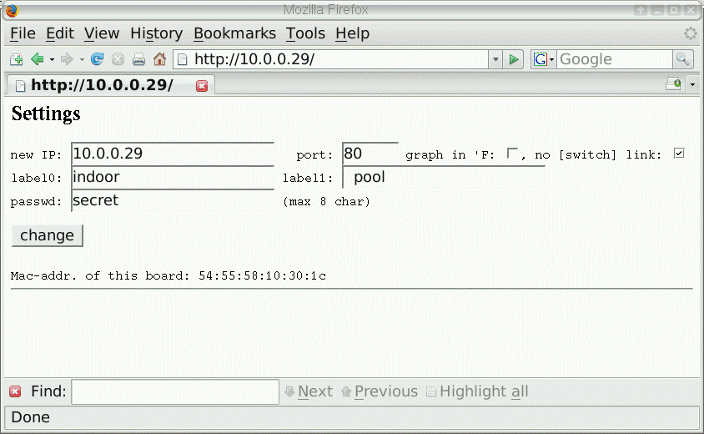Click the search magnifier icon
Screen dimensions: 704x434
pos(682,59)
